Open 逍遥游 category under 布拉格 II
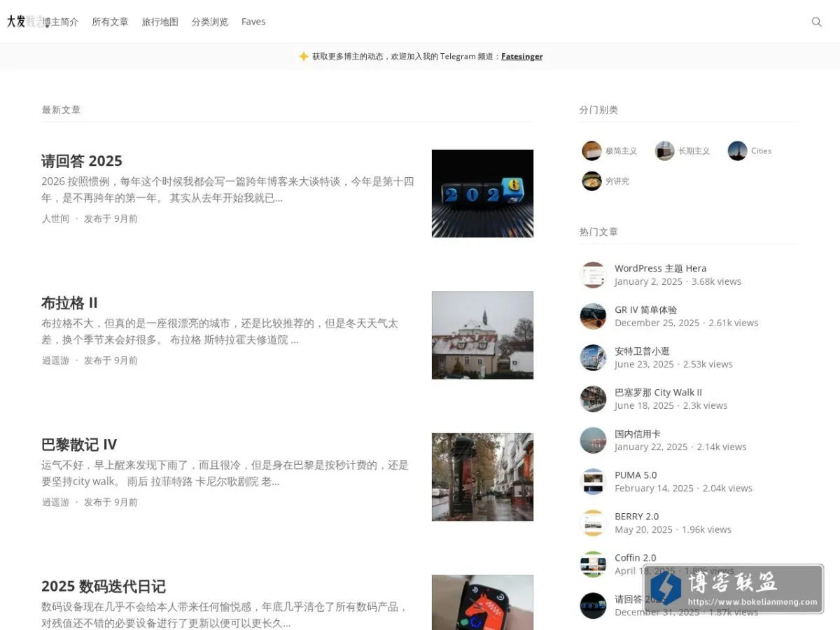This screenshot has height=630, width=840. click(x=55, y=360)
